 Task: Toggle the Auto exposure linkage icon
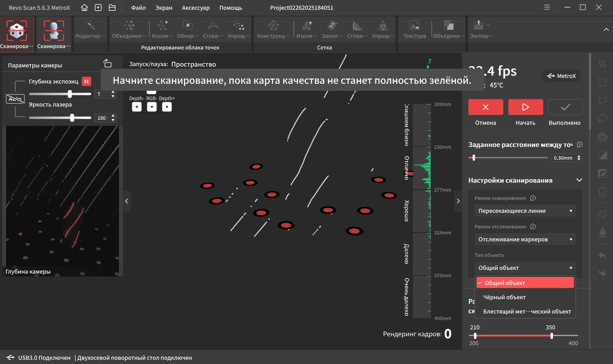click(15, 99)
